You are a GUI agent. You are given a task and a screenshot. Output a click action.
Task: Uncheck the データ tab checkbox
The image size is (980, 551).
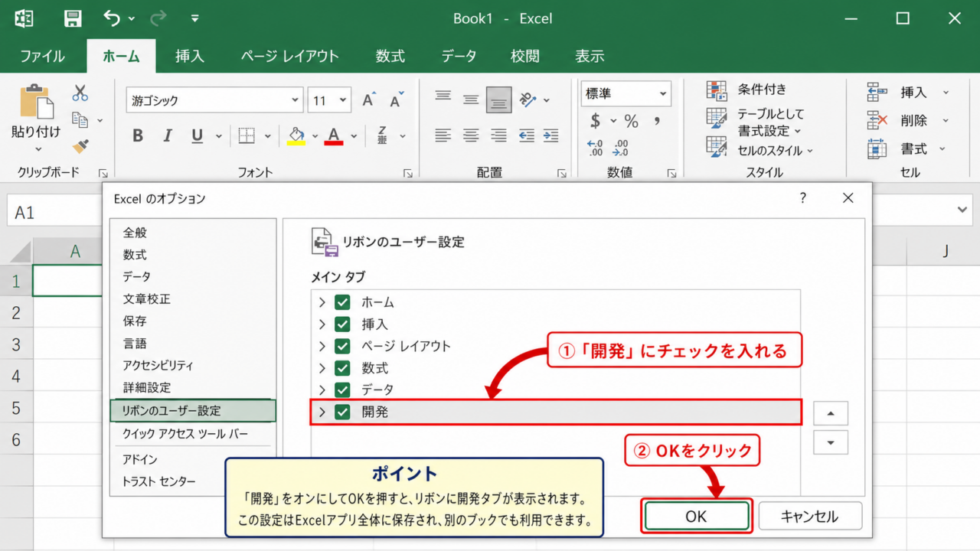pyautogui.click(x=342, y=390)
